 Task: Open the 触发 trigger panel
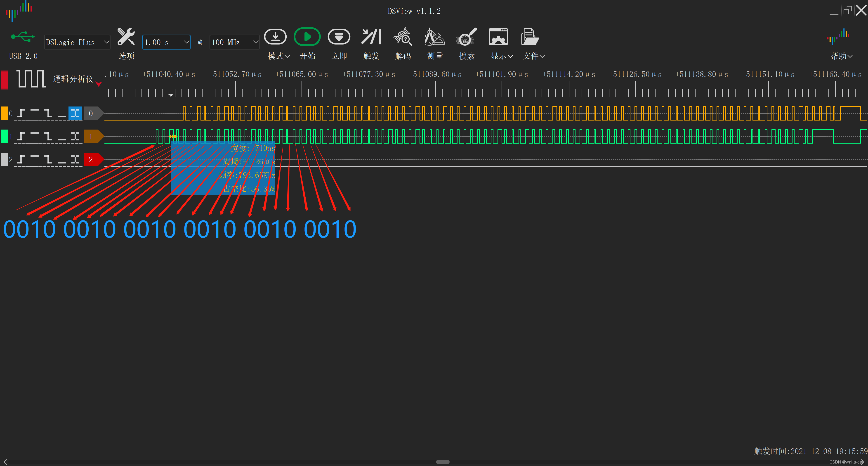(x=371, y=37)
